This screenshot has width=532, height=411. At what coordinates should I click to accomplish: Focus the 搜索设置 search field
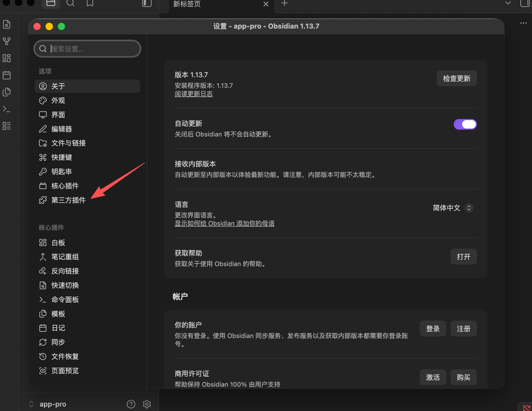click(87, 49)
